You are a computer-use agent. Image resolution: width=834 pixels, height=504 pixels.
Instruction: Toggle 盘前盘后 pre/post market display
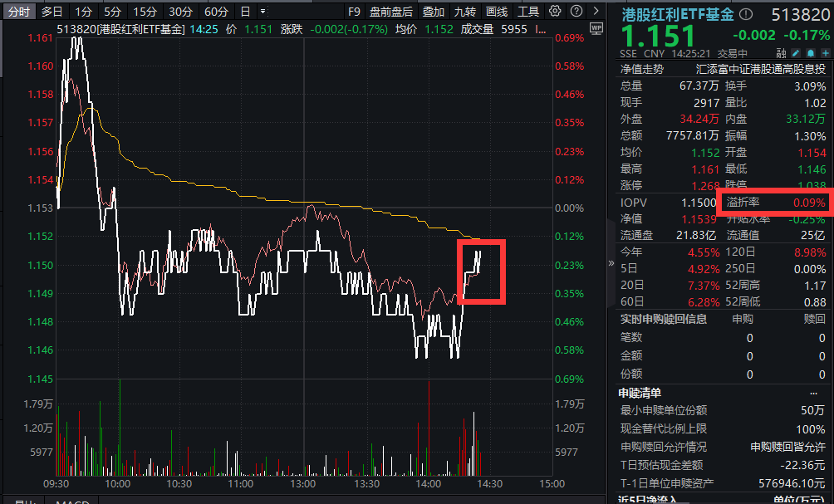point(391,12)
